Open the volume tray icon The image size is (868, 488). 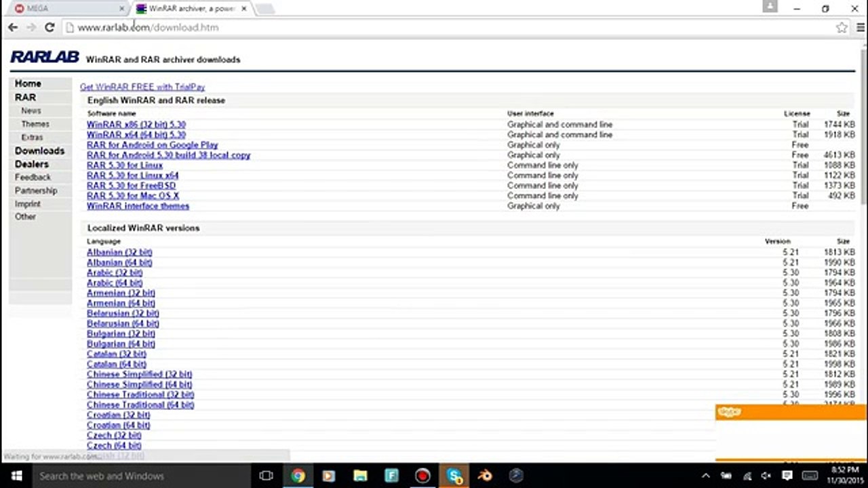point(767,476)
